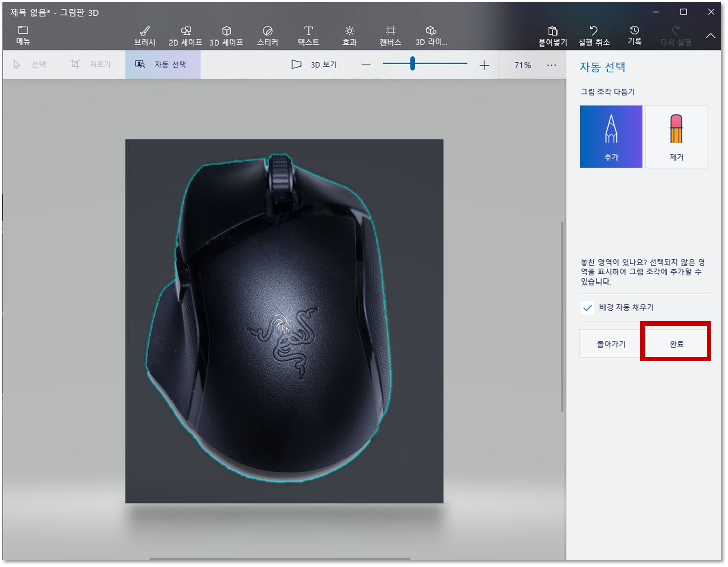
Task: Open the 메뉴 folder menu
Action: click(x=23, y=35)
